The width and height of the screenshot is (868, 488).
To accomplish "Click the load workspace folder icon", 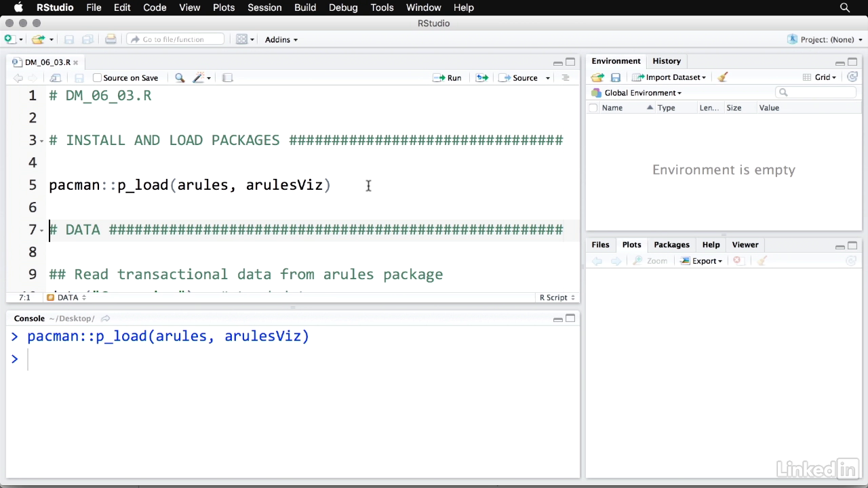I will pyautogui.click(x=597, y=77).
